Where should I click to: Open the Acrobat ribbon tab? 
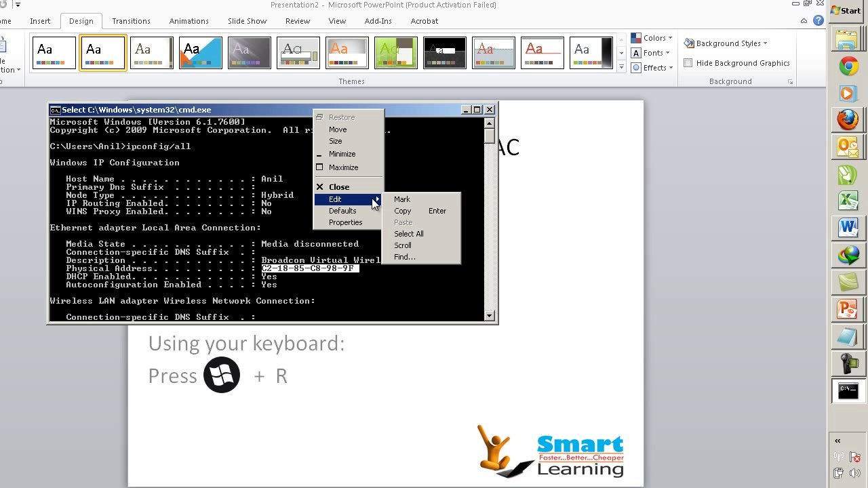[425, 21]
